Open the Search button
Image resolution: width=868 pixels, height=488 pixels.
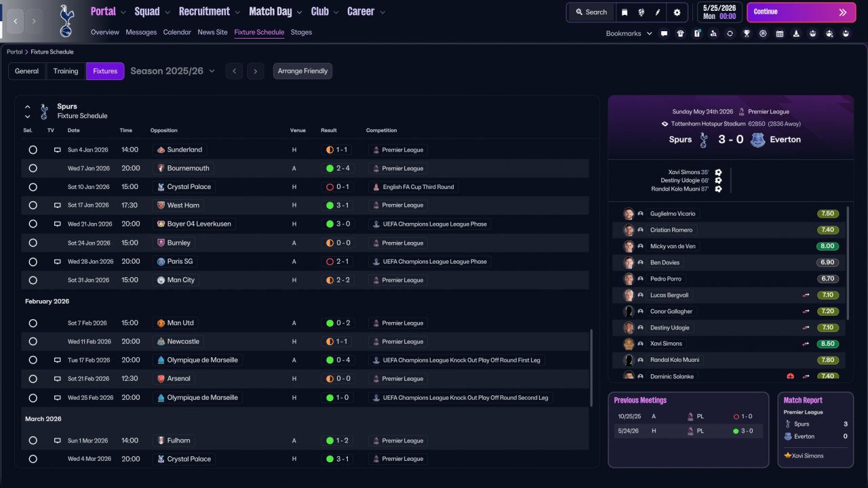pyautogui.click(x=591, y=12)
